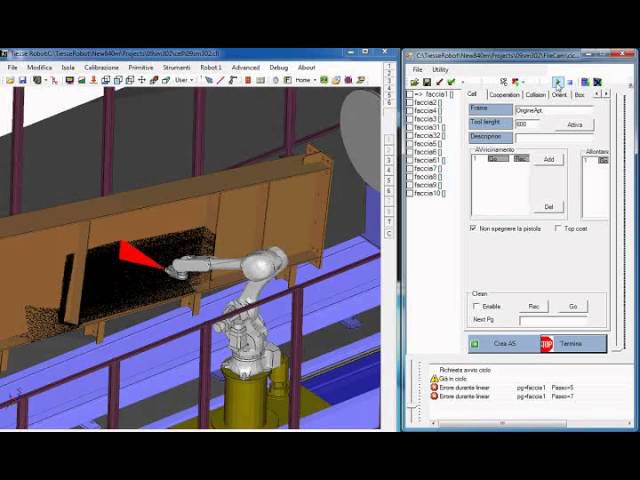This screenshot has height=480, width=640.
Task: Click the red STOP sign icon
Action: point(547,344)
